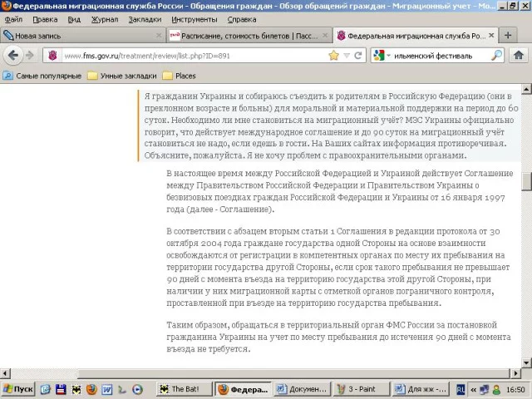Viewport: 532px width, 399px height.
Task: Open the address bar history dropdown arrow
Action: click(347, 56)
